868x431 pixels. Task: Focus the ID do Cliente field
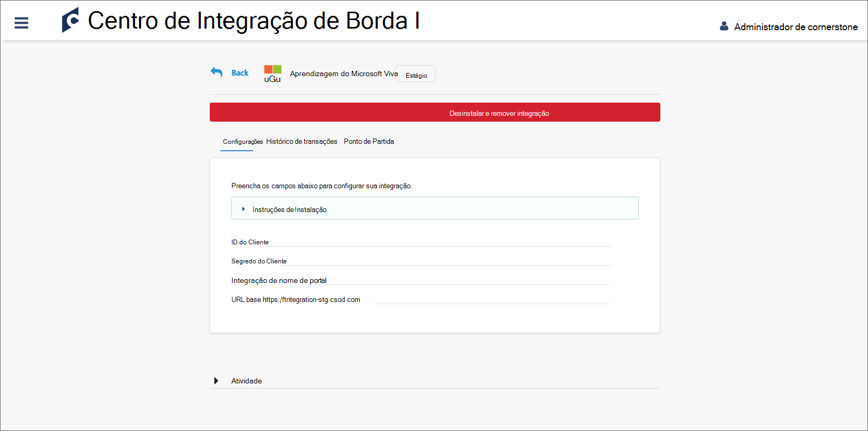440,242
